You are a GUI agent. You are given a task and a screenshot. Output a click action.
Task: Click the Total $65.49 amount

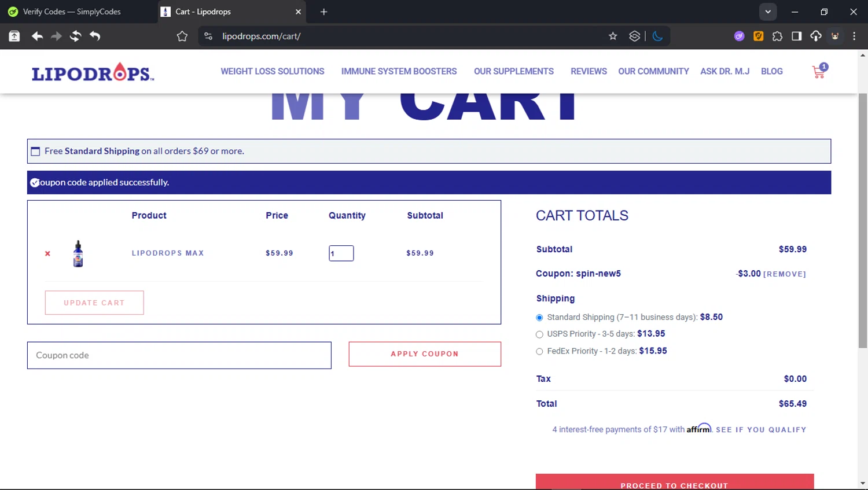pos(792,404)
